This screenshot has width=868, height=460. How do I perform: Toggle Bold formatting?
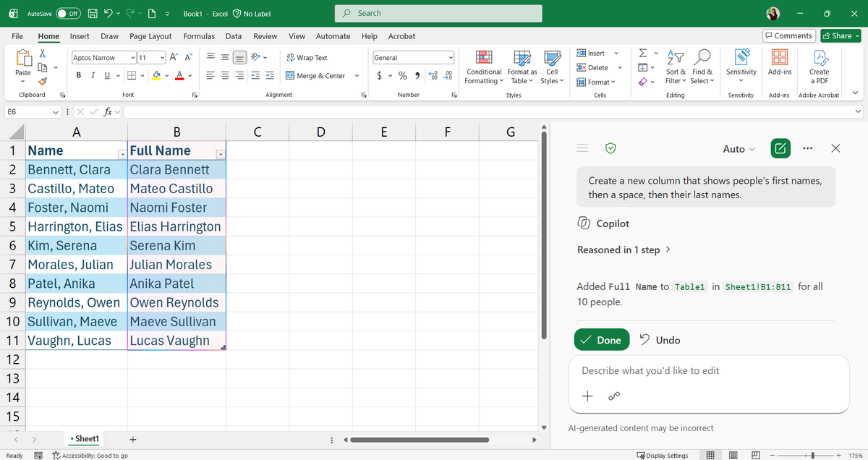78,75
